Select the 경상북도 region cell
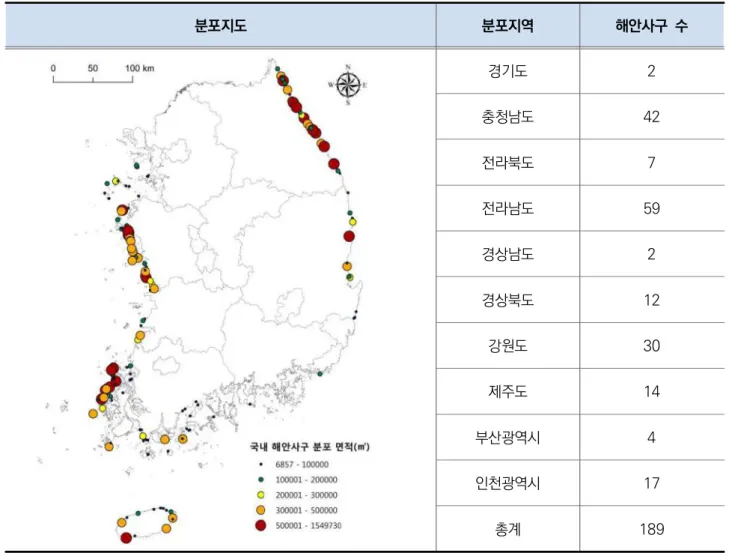 coord(508,300)
